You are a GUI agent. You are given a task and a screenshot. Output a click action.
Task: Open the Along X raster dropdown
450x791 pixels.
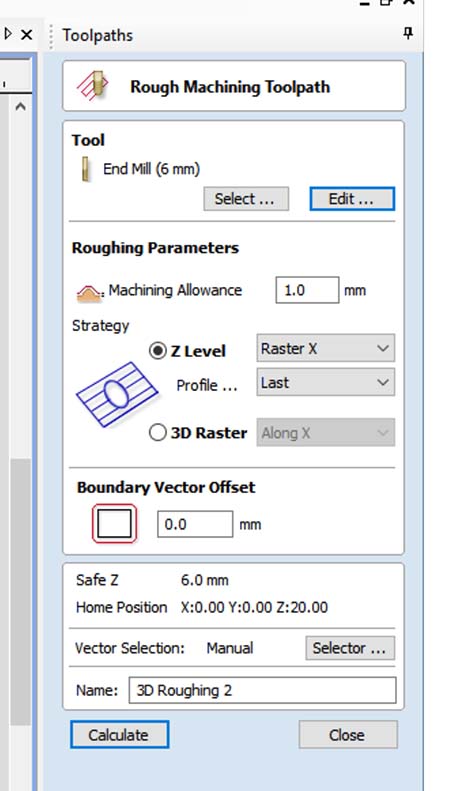[x=325, y=432]
